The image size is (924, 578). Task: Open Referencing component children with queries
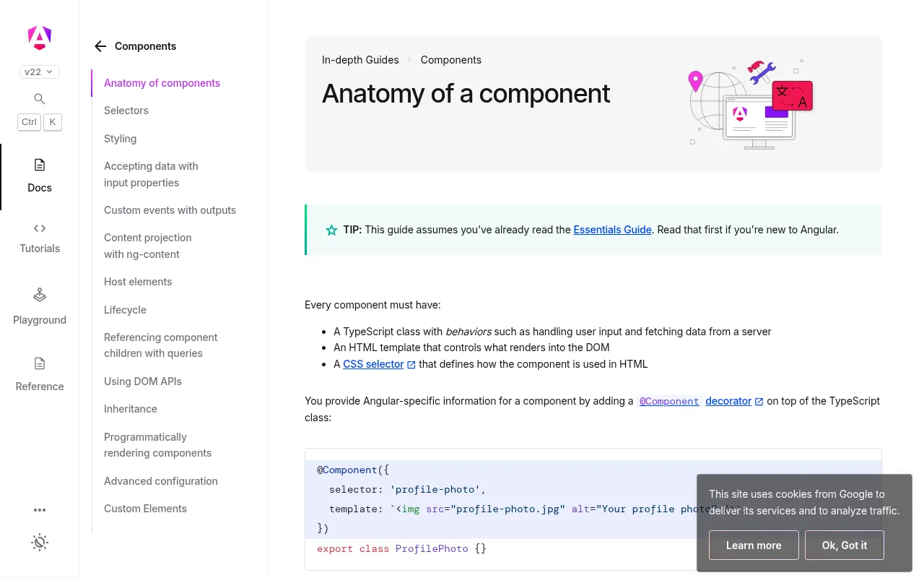coord(160,345)
